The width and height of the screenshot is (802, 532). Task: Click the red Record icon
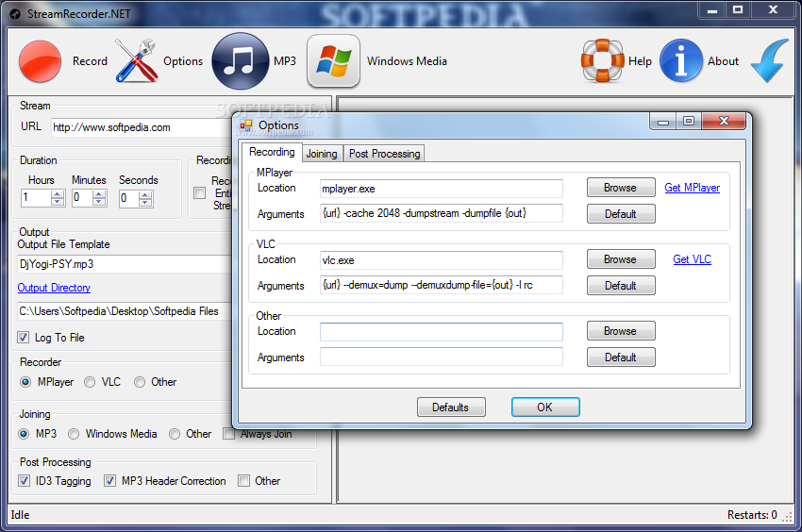tap(40, 61)
